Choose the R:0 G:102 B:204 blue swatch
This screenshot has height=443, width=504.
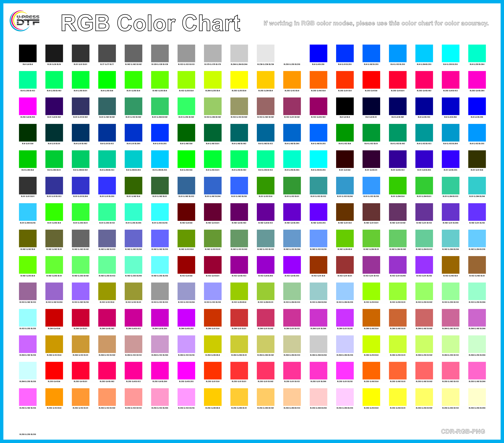click(292, 133)
